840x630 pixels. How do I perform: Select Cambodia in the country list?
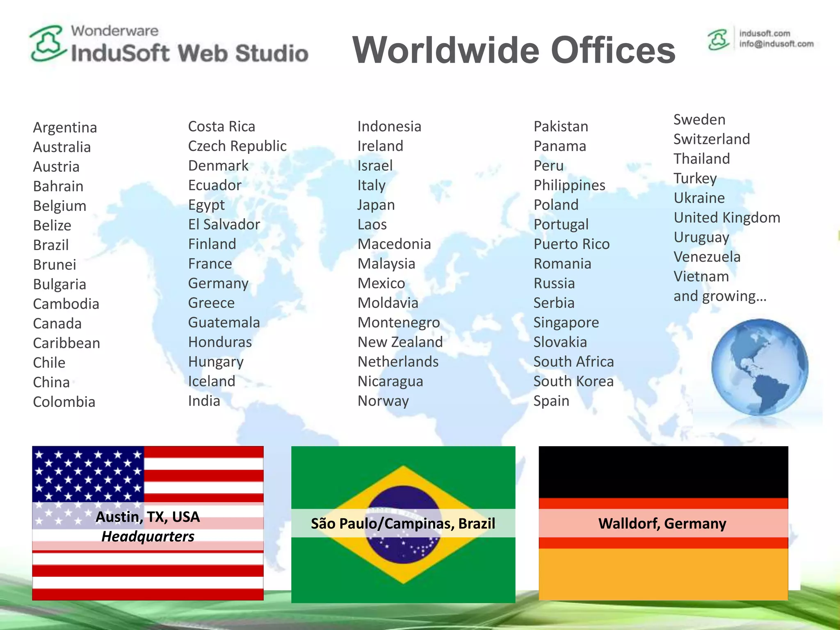click(66, 304)
